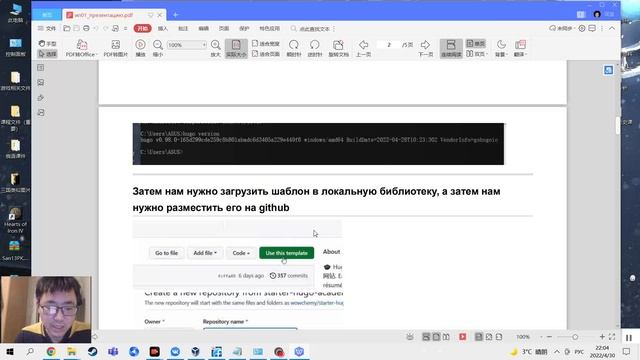Click the print icon in quick toolbar
The height and width of the screenshot is (360, 640).
click(x=86, y=29)
